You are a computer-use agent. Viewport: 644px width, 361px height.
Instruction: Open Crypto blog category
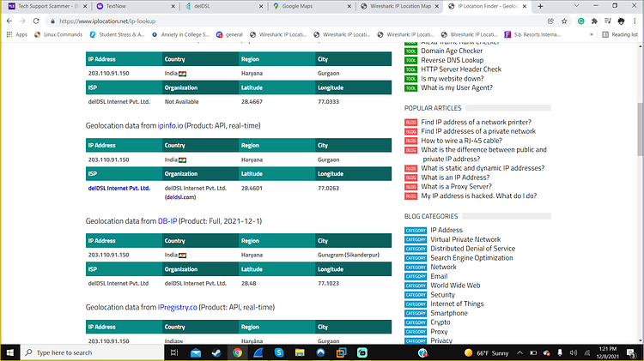(x=440, y=322)
